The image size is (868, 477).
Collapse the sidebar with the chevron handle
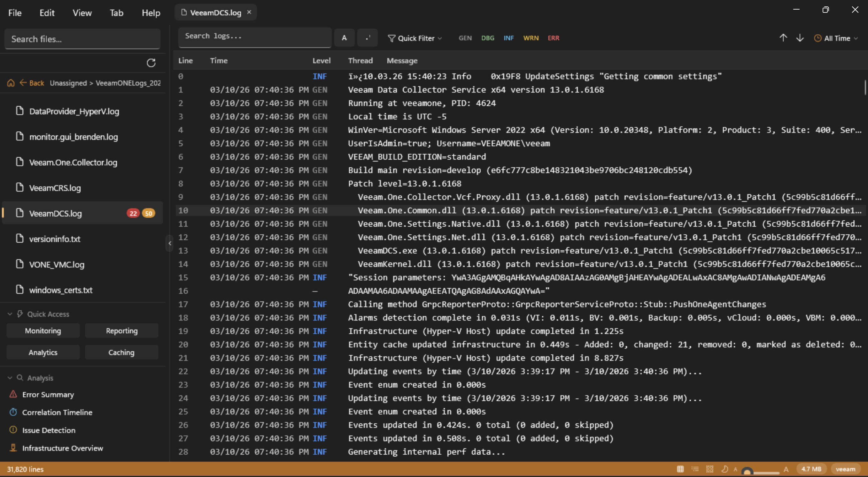(170, 243)
